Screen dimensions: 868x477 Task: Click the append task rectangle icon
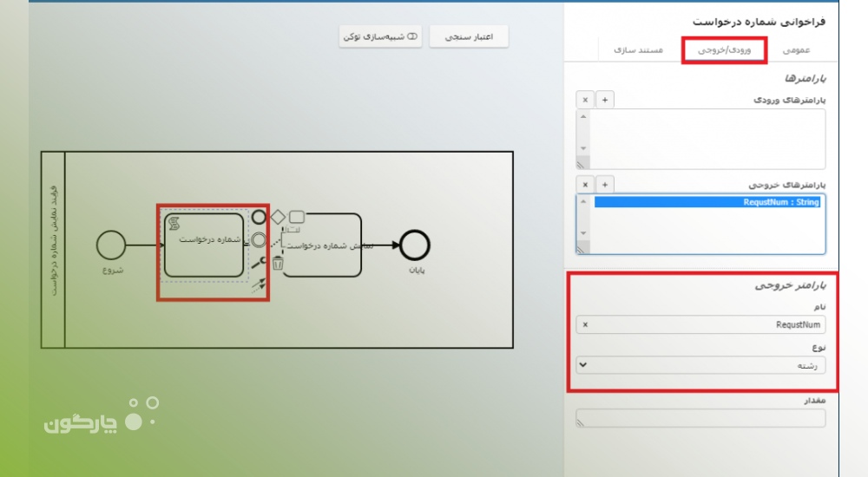coord(297,217)
